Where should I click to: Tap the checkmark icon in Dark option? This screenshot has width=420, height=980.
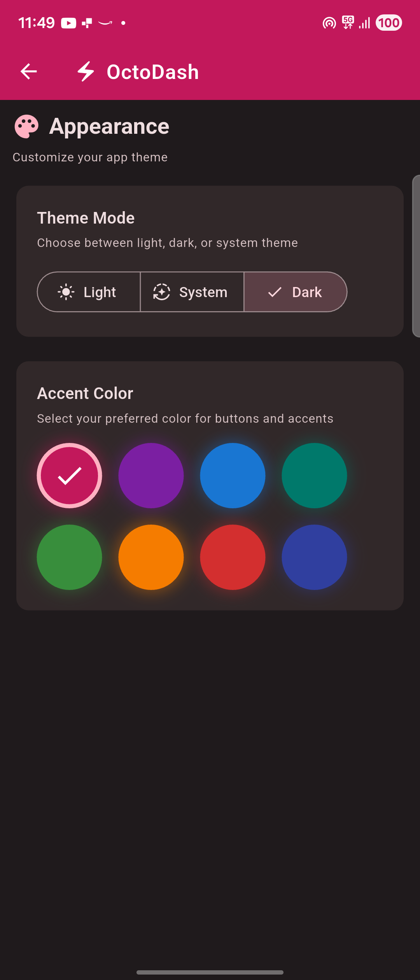[275, 292]
